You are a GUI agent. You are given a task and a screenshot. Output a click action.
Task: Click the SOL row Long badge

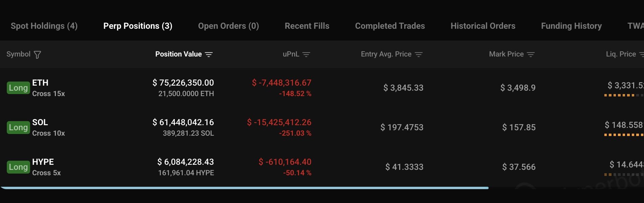[x=18, y=128]
